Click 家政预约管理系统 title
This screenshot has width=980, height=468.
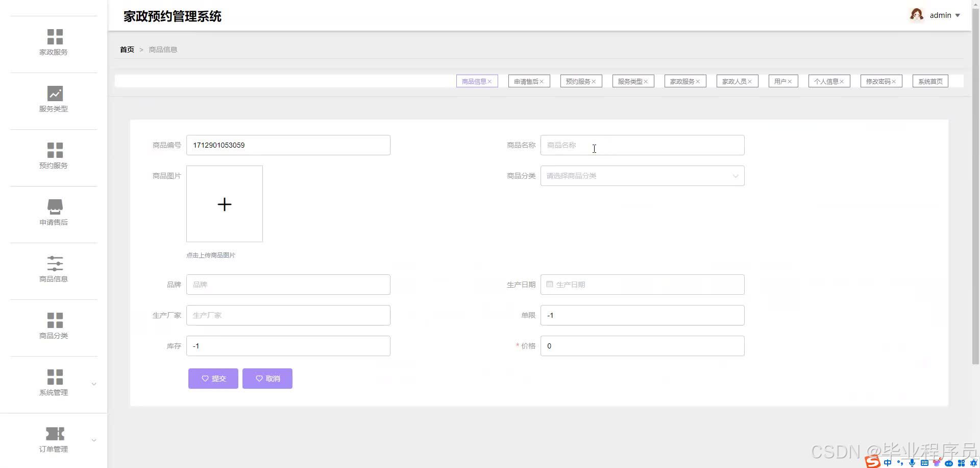[173, 16]
